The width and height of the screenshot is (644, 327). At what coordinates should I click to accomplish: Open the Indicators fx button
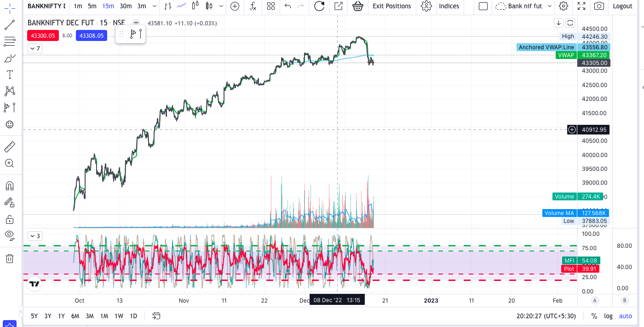(x=253, y=6)
